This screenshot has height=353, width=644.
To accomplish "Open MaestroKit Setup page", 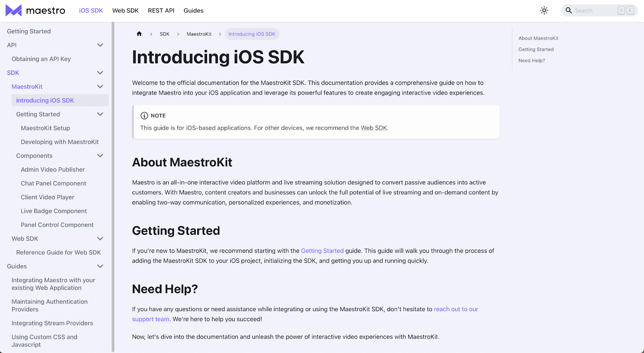I will click(45, 128).
